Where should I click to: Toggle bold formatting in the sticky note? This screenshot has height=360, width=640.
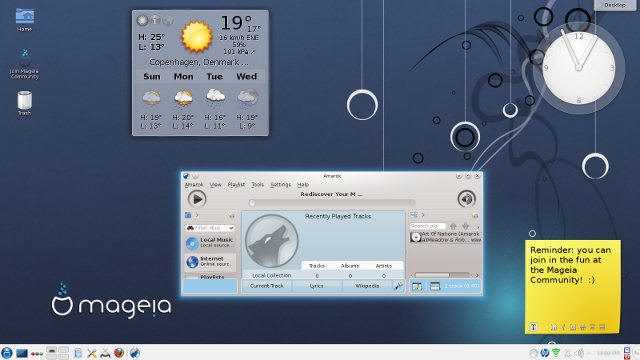[x=553, y=327]
